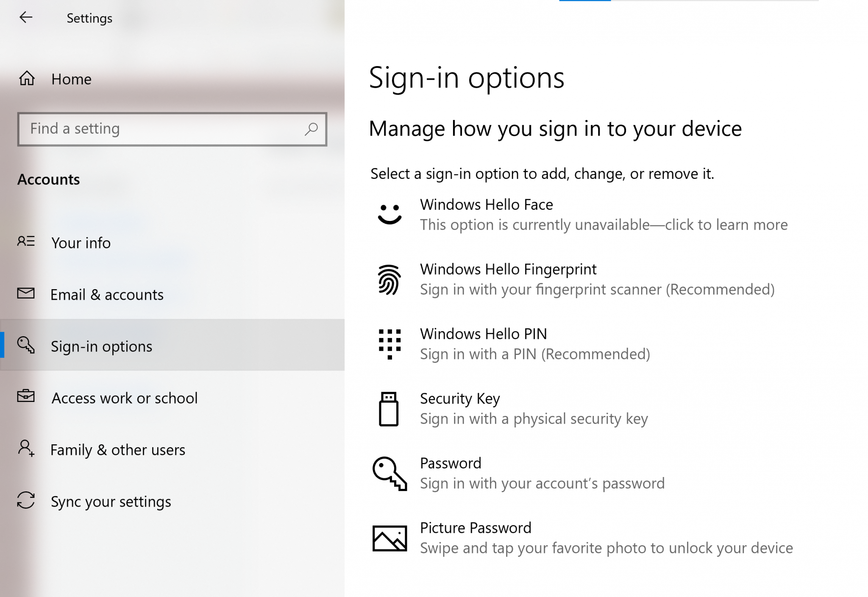Click the search magnifier icon

pos(311,129)
